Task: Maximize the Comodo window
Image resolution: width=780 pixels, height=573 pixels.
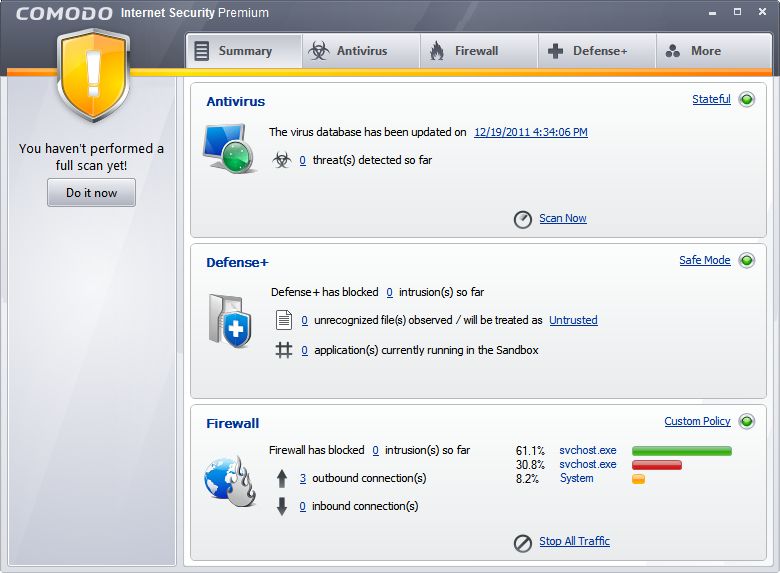Action: 737,11
